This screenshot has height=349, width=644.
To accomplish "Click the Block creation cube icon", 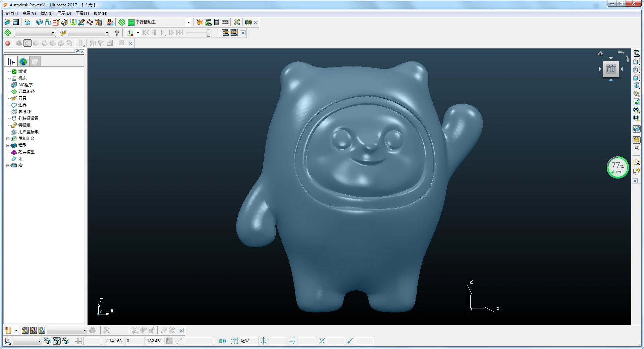I will point(39,22).
